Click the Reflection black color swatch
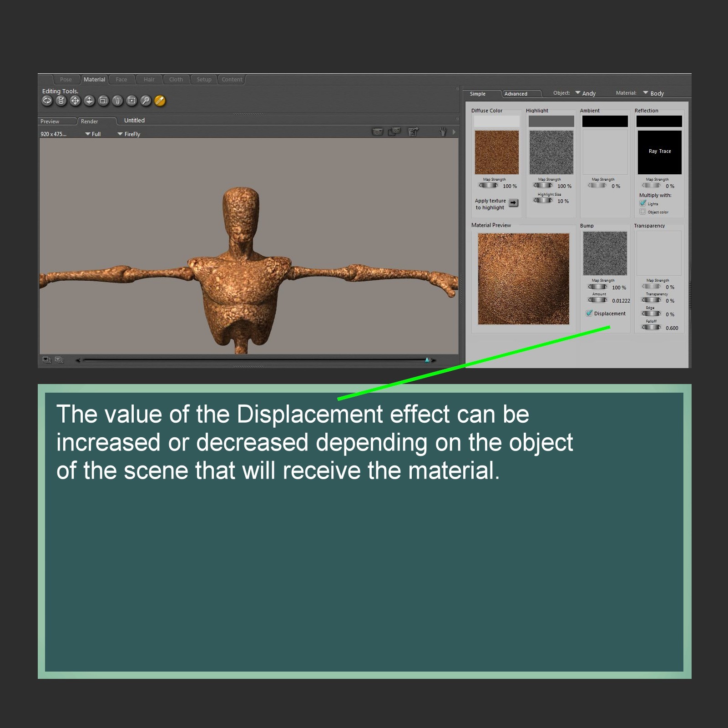Image resolution: width=728 pixels, height=728 pixels. click(659, 121)
